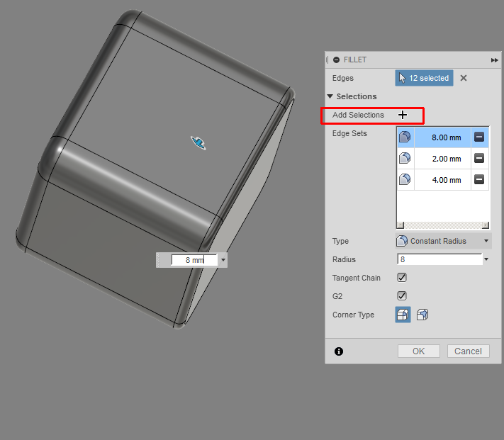
Task: Select the 4.00 mm edge set icon
Action: [405, 179]
